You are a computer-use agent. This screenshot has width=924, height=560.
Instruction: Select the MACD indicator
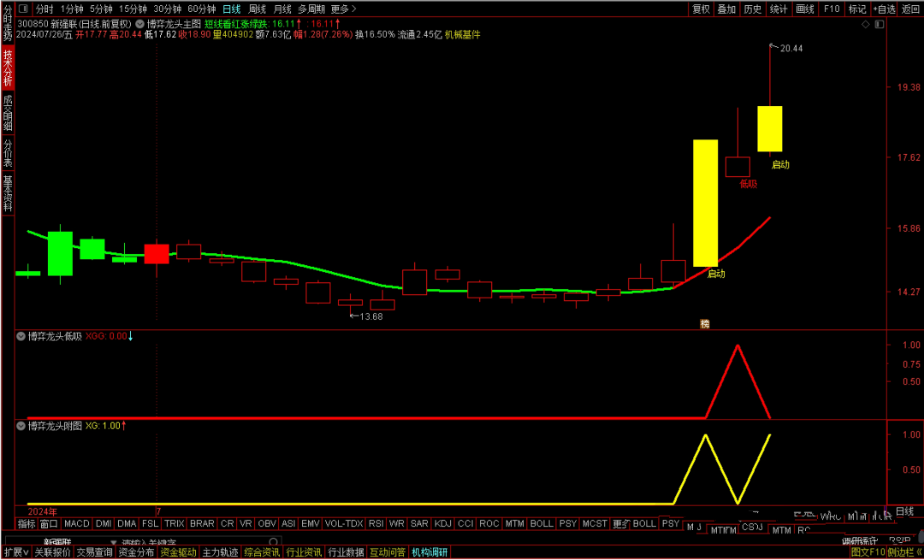tap(77, 523)
